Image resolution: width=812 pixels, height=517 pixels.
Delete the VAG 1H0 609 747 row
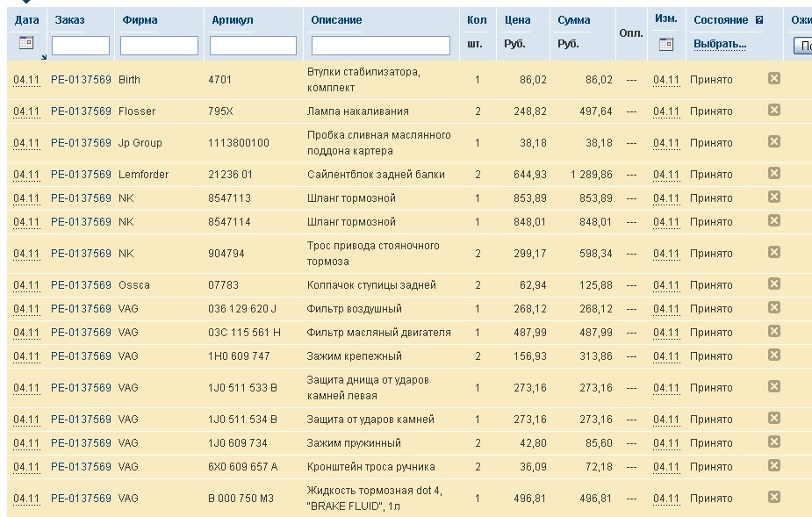pos(774,355)
